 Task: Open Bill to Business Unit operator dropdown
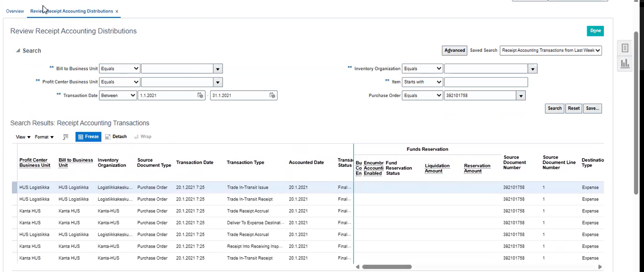pyautogui.click(x=119, y=69)
